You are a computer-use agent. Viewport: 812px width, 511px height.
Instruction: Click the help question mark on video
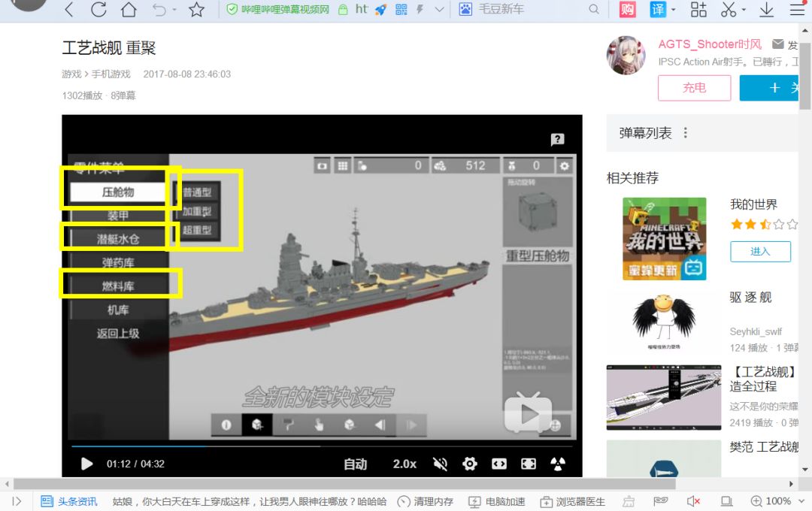(x=557, y=139)
